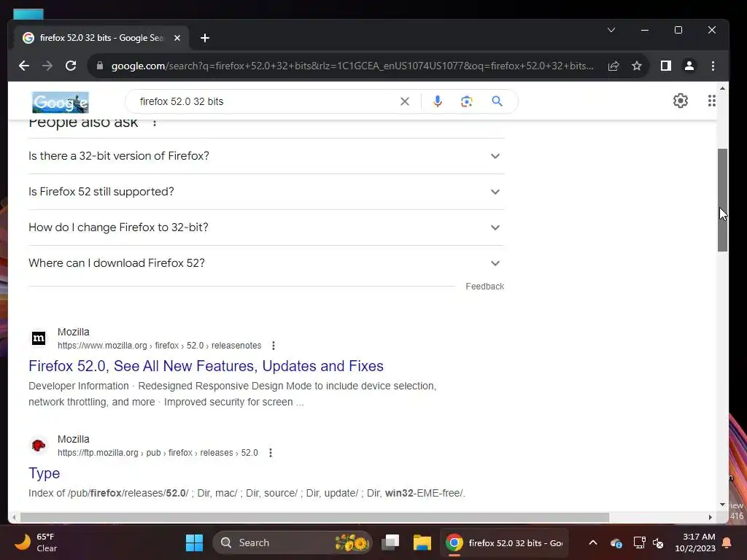
Task: Open Chrome three-dot menu
Action: point(713,66)
